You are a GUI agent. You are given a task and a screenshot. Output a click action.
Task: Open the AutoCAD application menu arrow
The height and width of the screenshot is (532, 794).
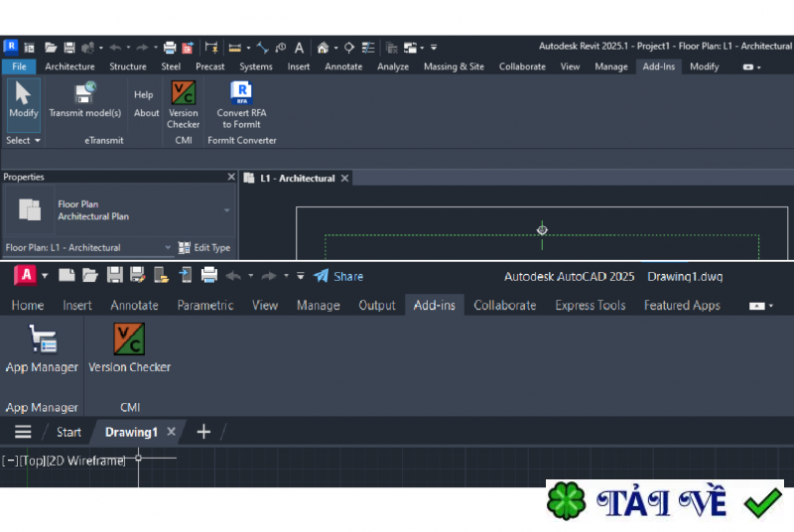(x=45, y=276)
